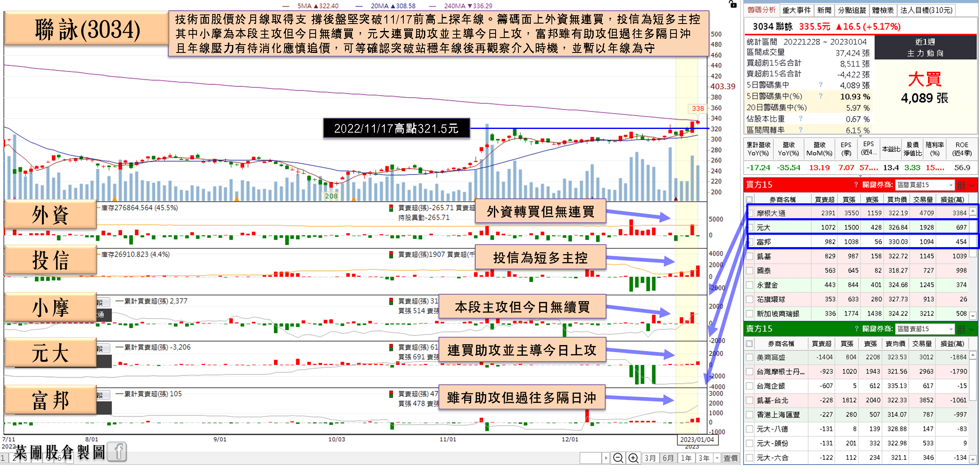This screenshot has width=980, height=474.
Task: Open the 區間買超15 key broker dropdown
Action: click(925, 185)
